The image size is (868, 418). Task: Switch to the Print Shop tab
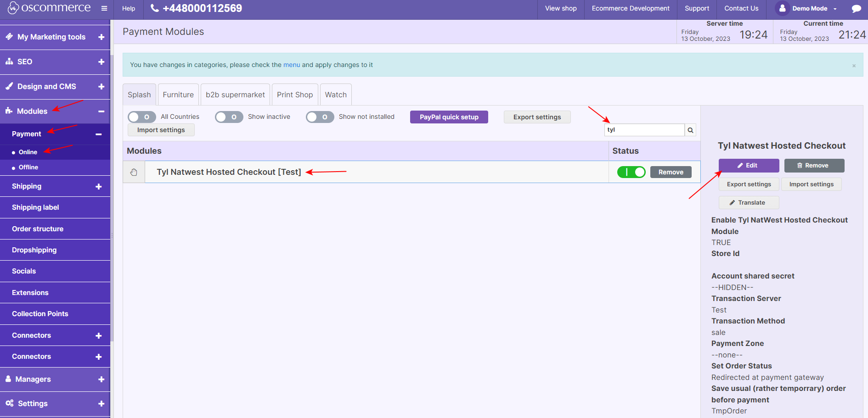pyautogui.click(x=295, y=95)
